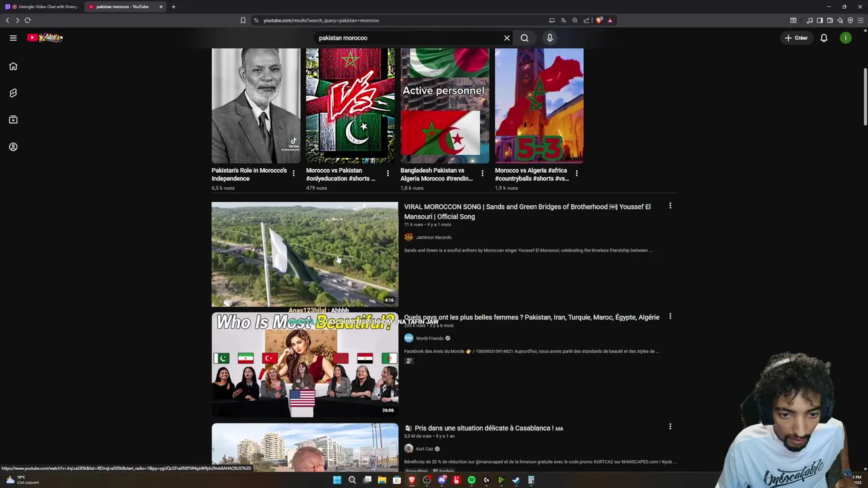
Task: Open the Brave VPN shield icon
Action: pos(850,20)
